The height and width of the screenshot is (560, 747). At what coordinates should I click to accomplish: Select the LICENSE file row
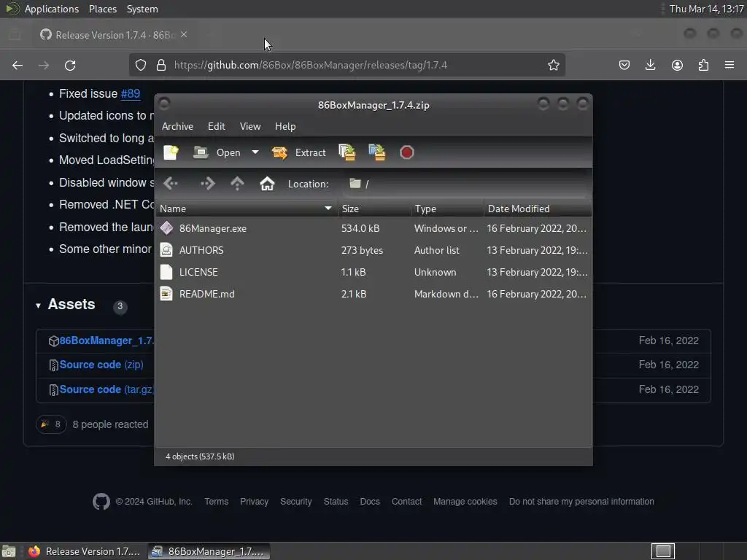373,272
